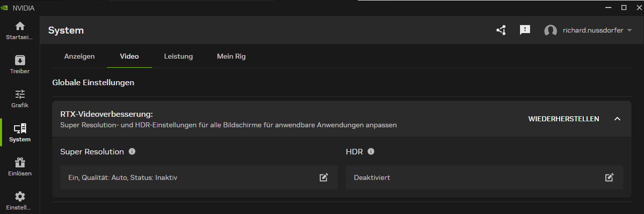
Task: Click the HDR Deaktiviert field
Action: click(484, 177)
